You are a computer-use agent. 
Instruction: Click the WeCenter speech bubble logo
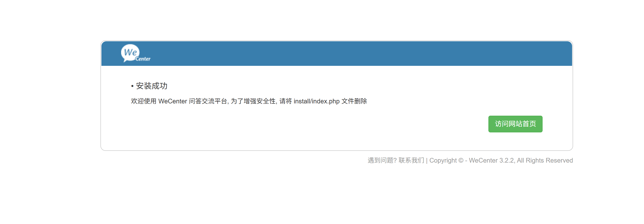[135, 53]
